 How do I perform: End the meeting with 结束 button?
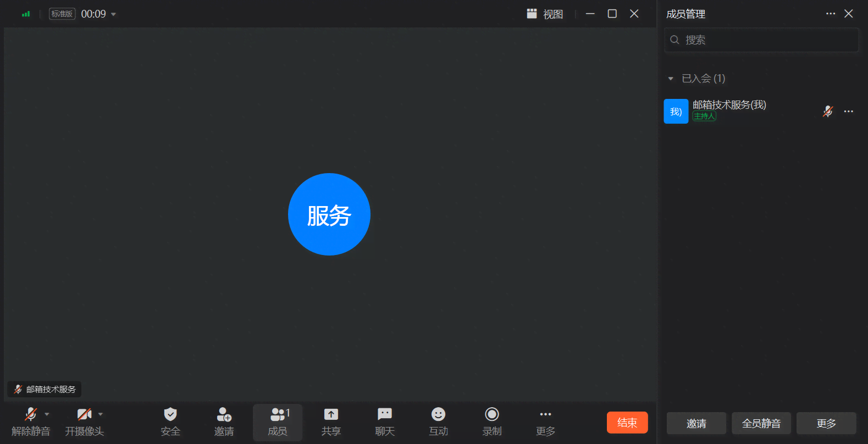tap(627, 423)
